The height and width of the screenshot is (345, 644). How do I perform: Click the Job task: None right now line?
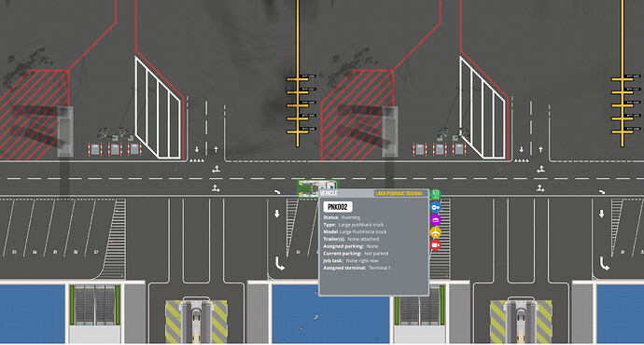tap(351, 260)
